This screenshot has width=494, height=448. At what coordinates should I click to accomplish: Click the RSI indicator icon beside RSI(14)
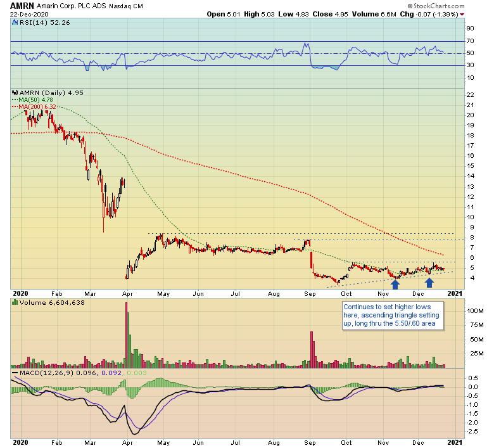[x=15, y=22]
